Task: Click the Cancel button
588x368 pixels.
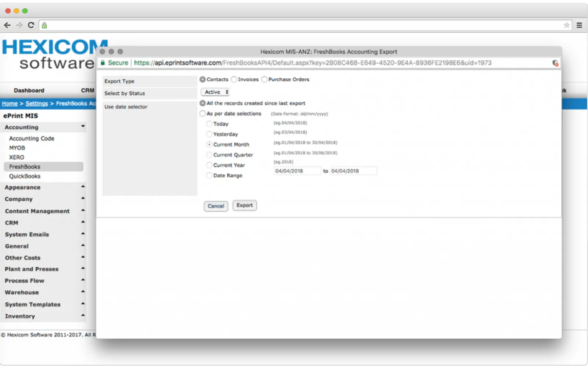Action: coord(216,206)
